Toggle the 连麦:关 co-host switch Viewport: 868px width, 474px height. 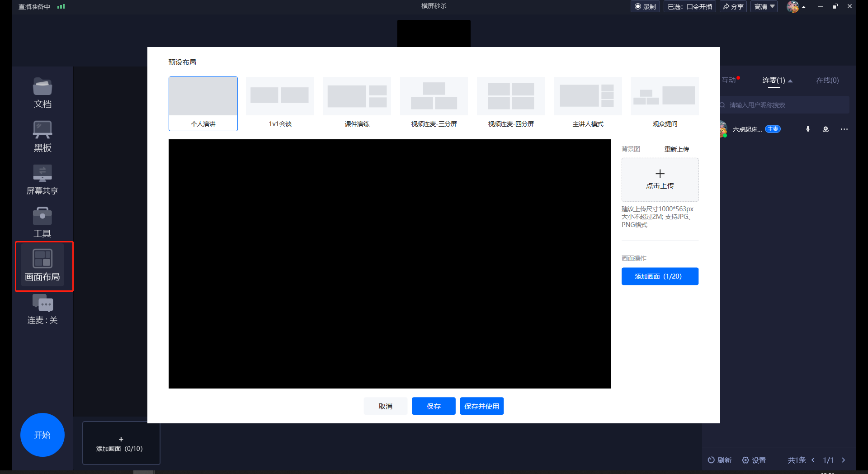click(42, 309)
